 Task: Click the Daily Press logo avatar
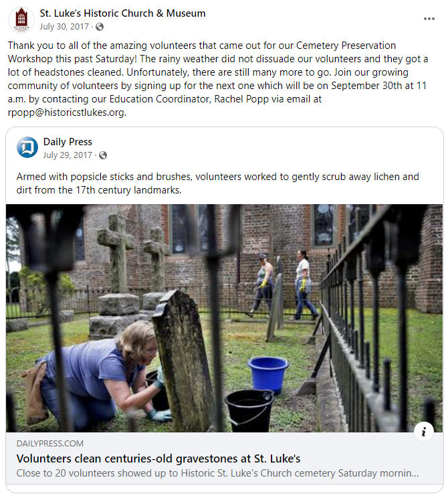(x=27, y=147)
